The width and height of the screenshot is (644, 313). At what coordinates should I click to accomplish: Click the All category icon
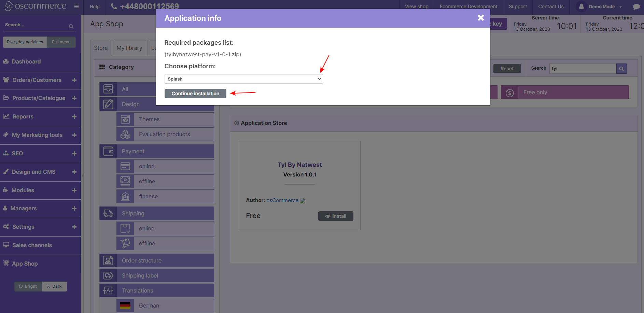(108, 89)
